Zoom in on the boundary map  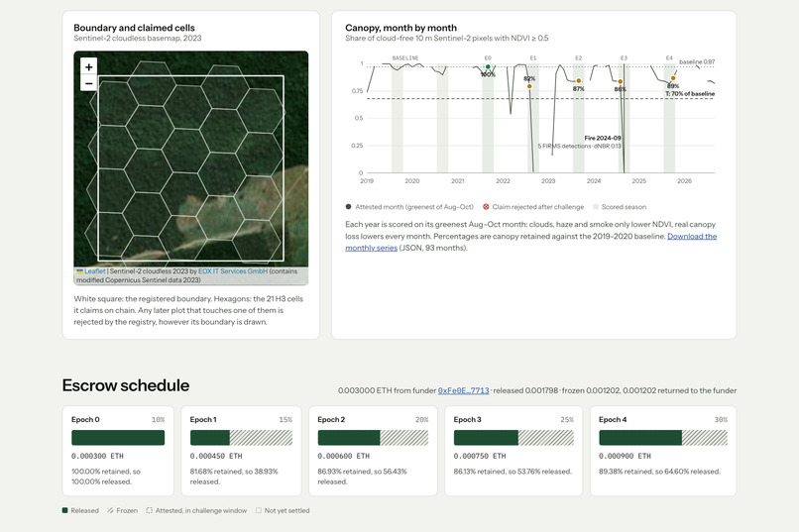click(88, 66)
